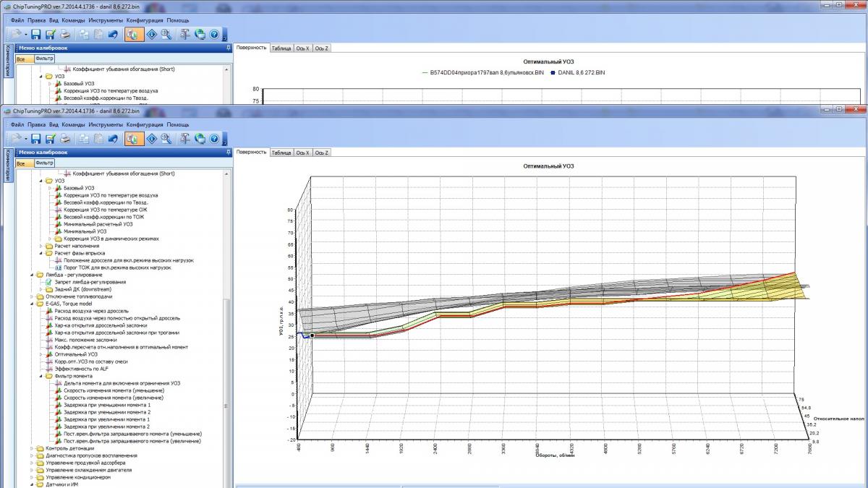Click the blue diamond info icon in the front window
This screenshot has height=488, width=868.
152,139
